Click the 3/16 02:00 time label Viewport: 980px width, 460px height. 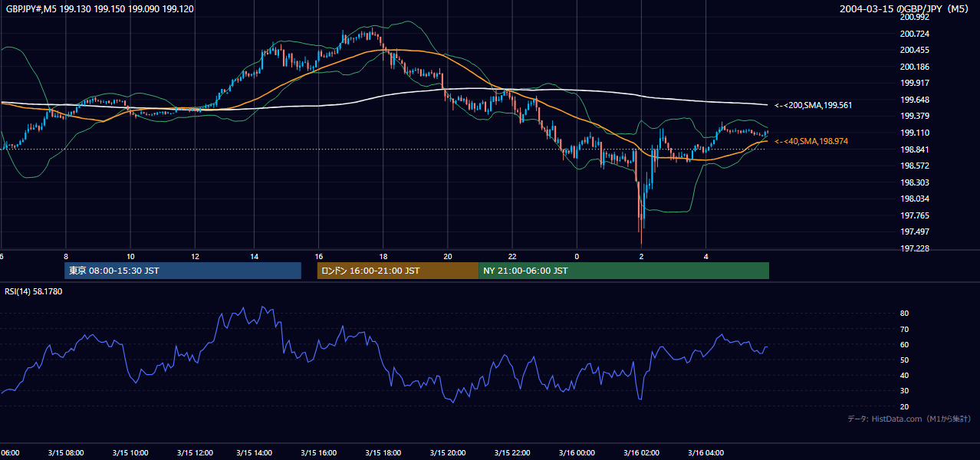tap(640, 452)
